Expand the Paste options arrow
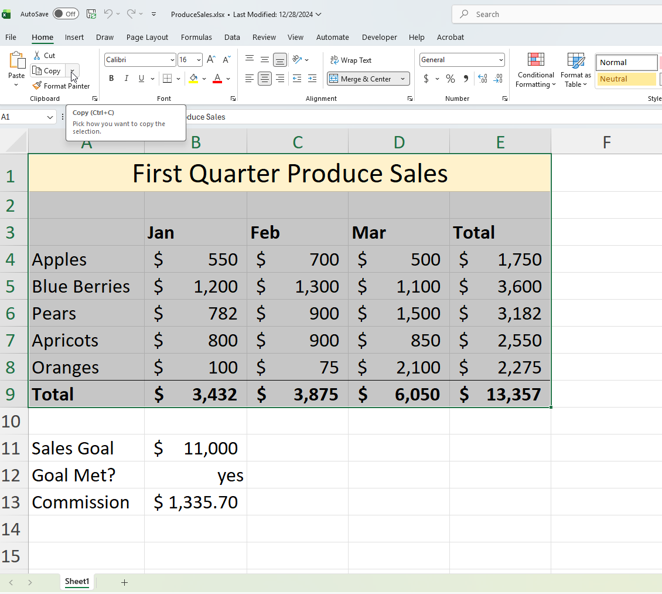 pyautogui.click(x=16, y=85)
